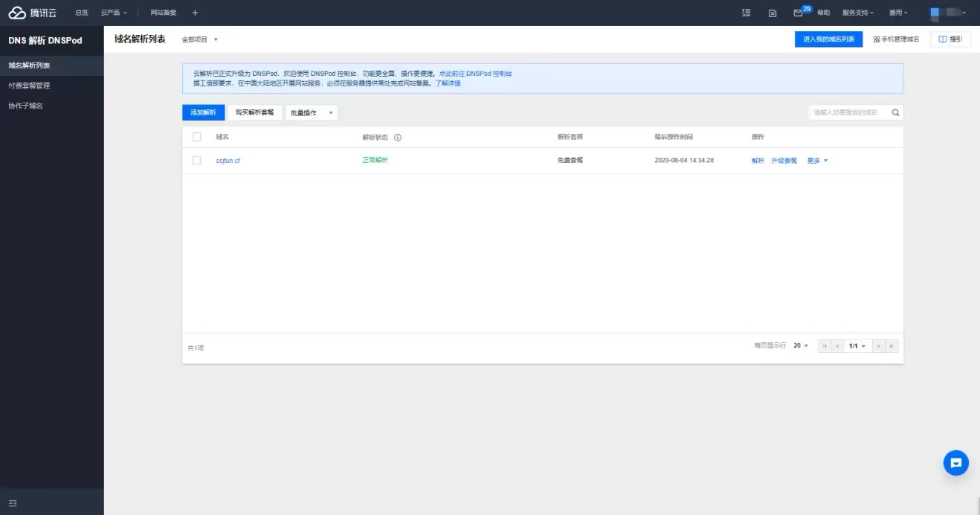Focus the domain search input field
980x515 pixels.
coord(848,112)
